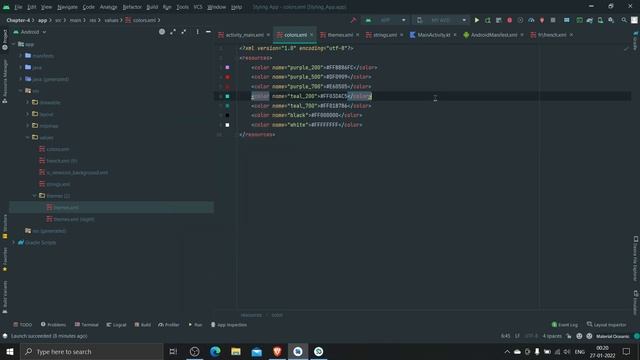This screenshot has width=640, height=360.
Task: Select themes.xml (night) in project tree
Action: (x=73, y=219)
